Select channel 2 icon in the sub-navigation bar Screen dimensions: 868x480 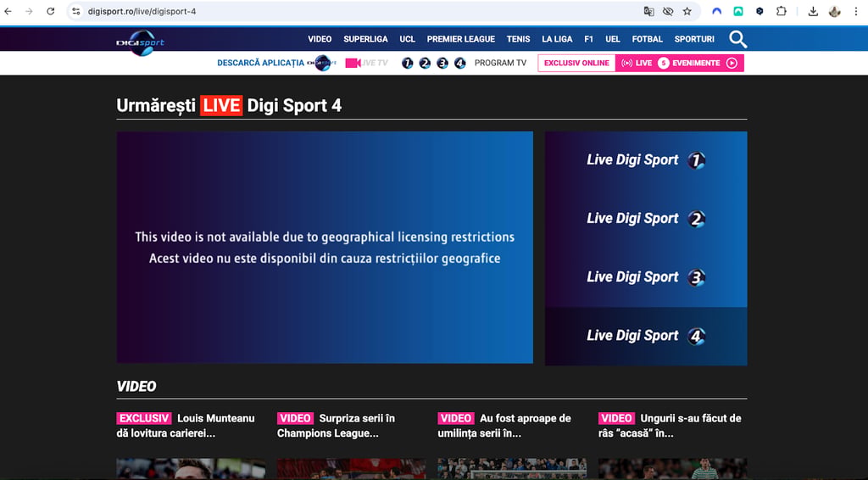pyautogui.click(x=425, y=63)
